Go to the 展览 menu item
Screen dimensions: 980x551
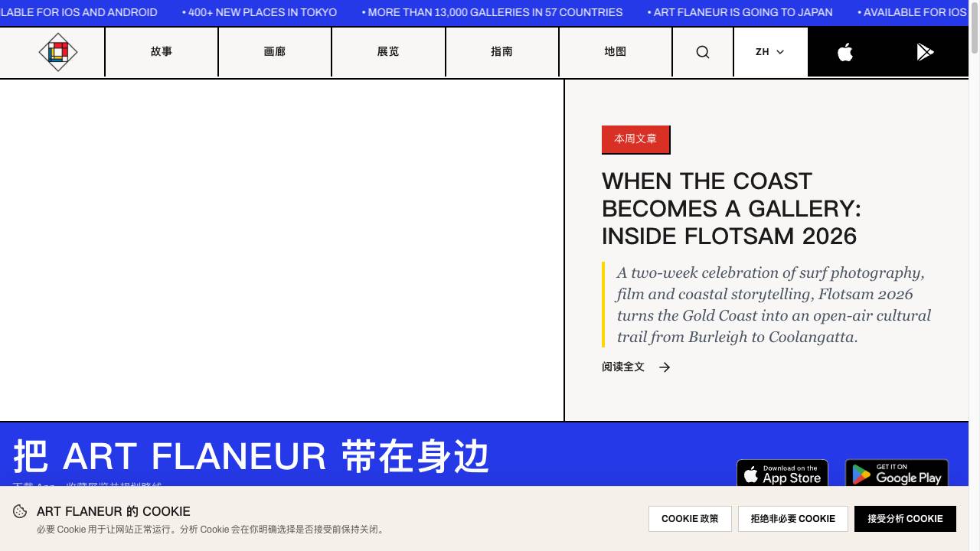(388, 52)
